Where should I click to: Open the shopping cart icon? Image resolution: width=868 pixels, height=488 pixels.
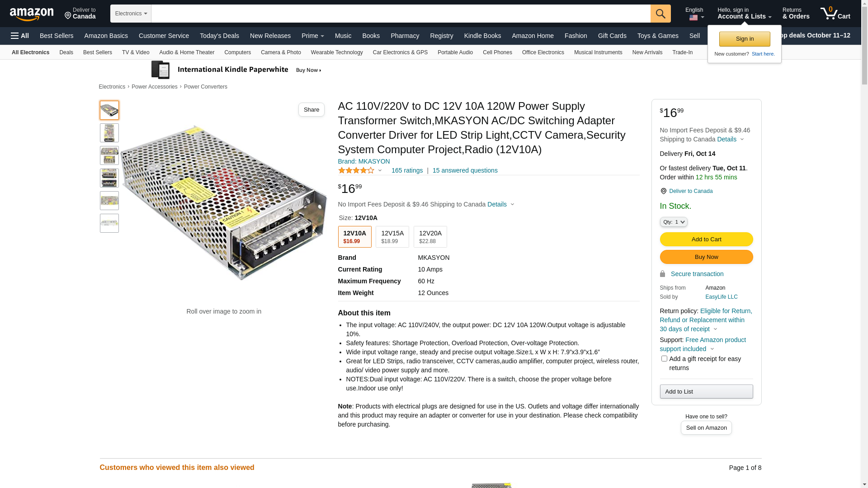[x=830, y=14]
